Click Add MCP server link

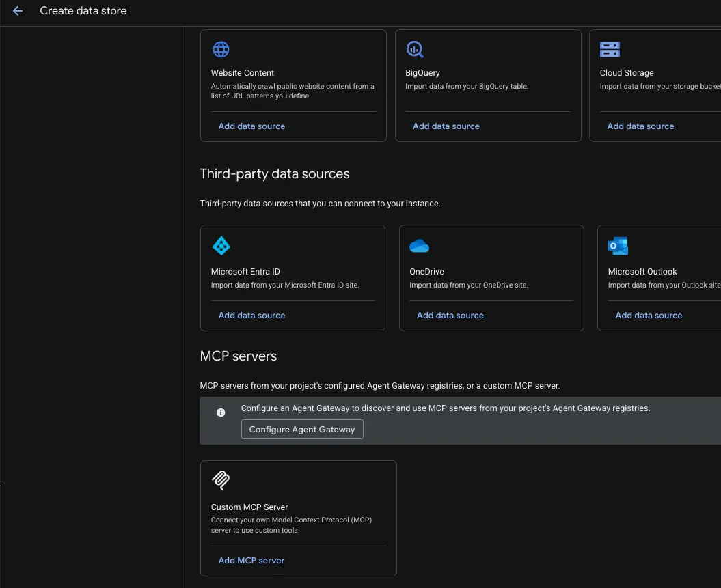pyautogui.click(x=251, y=561)
